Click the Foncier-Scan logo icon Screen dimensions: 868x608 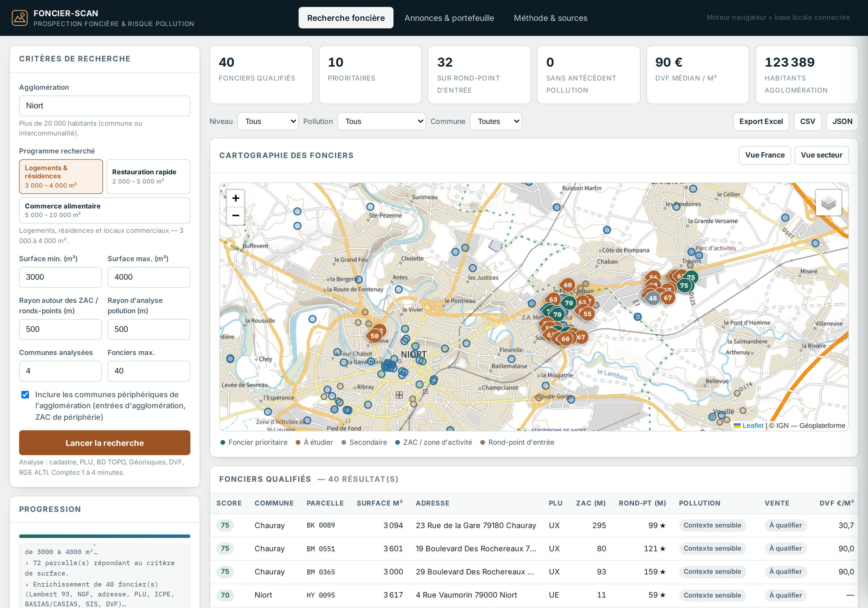tap(20, 18)
